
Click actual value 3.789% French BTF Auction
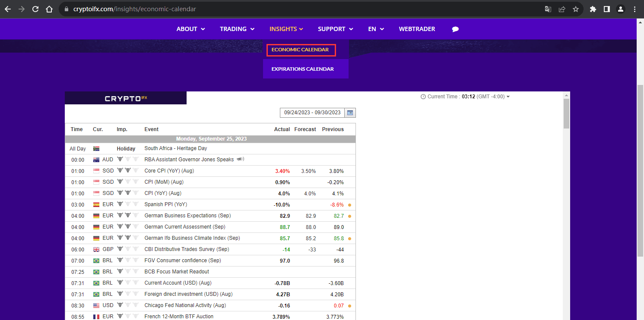[x=281, y=317]
